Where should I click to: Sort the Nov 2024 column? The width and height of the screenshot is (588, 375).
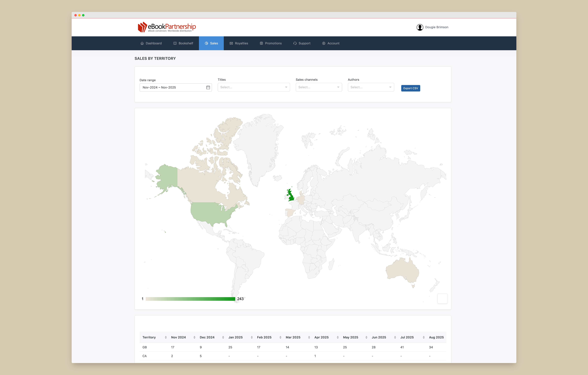(x=194, y=337)
